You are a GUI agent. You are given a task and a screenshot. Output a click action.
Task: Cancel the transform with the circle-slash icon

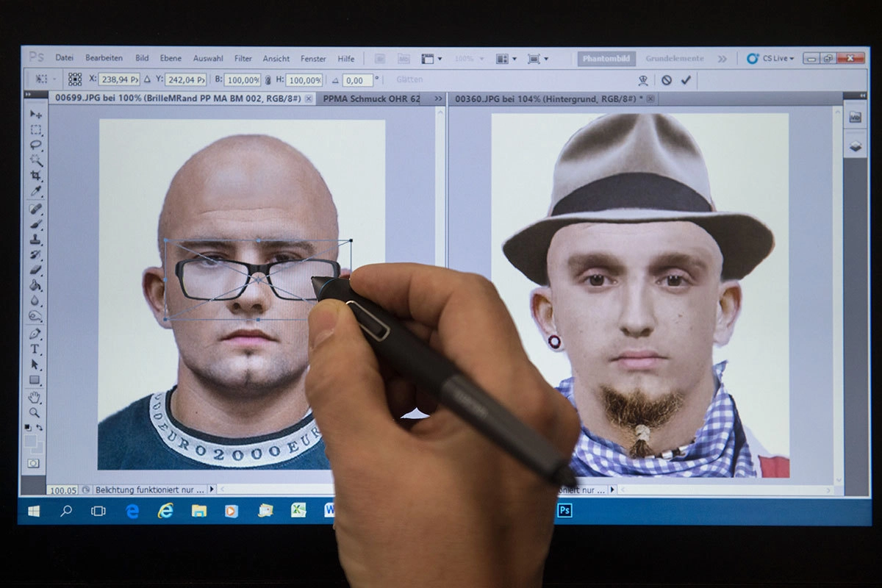666,80
